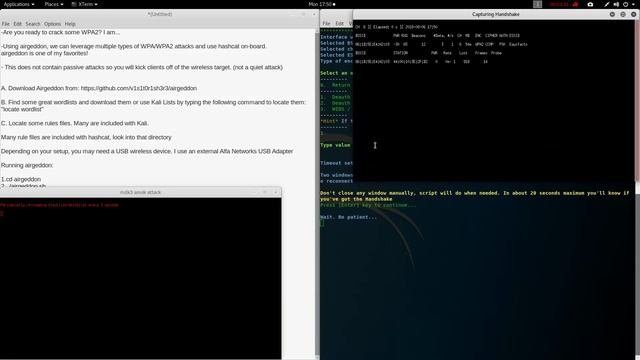Click the yellow 'Don't close any window manually' message
Image resolution: width=640 pixels, height=360 pixels.
click(475, 196)
